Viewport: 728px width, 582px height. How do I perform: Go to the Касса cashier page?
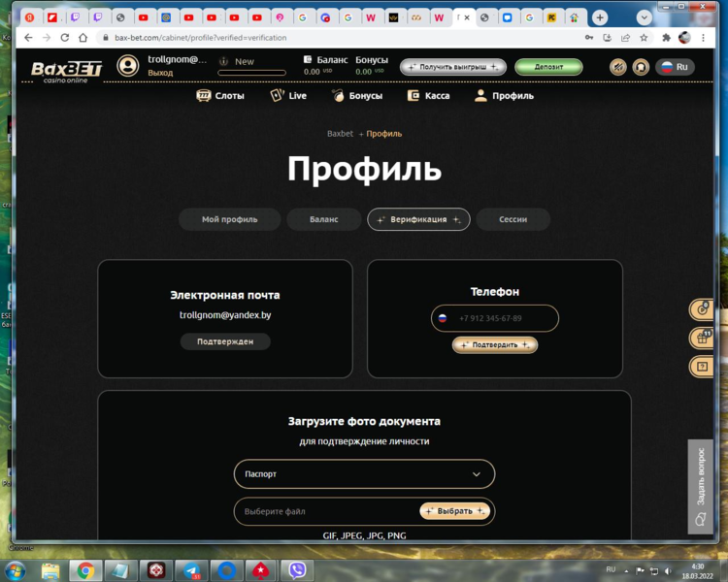(428, 96)
